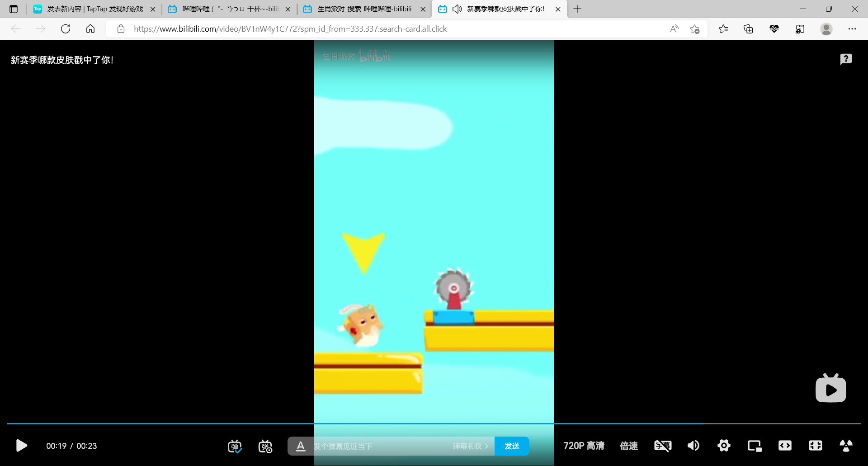Open a new browser tab

pyautogui.click(x=577, y=9)
